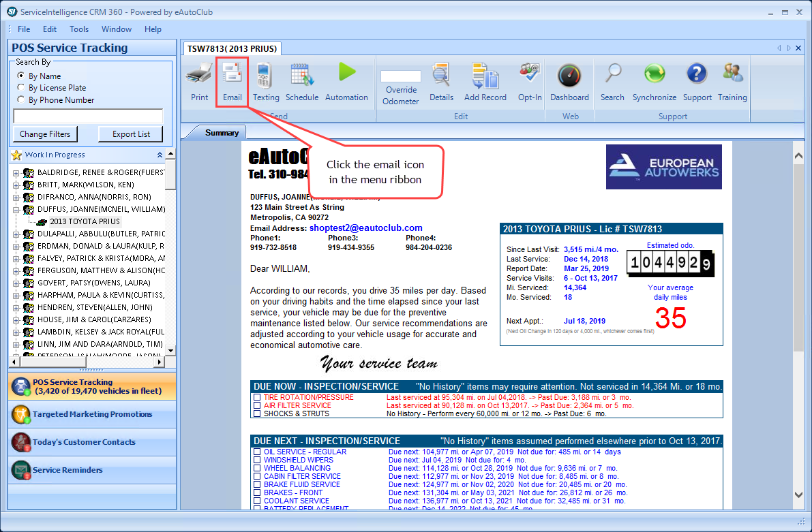This screenshot has width=812, height=532.
Task: Click the Work In Progress star icon
Action: [16, 155]
